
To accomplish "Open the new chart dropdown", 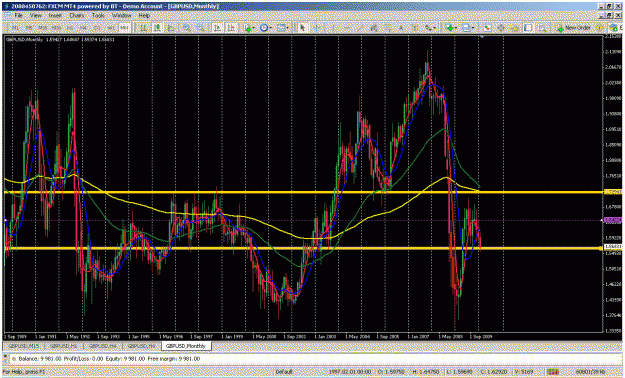I will pos(452,28).
